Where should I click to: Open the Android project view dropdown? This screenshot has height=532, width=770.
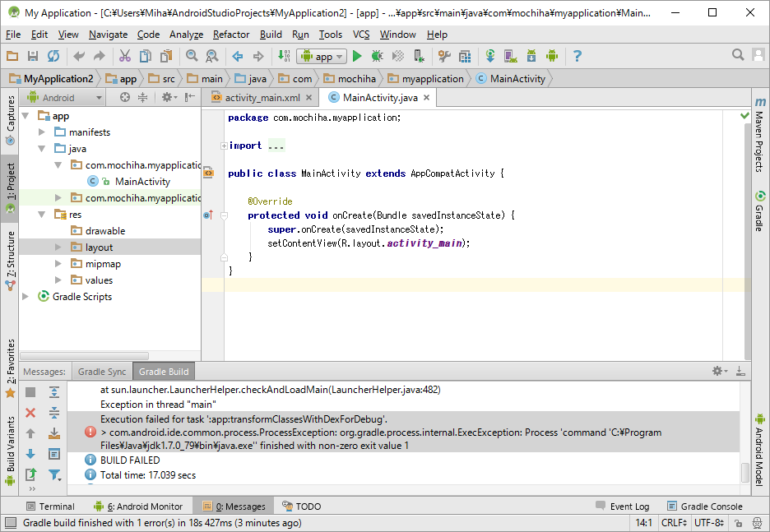click(x=64, y=98)
